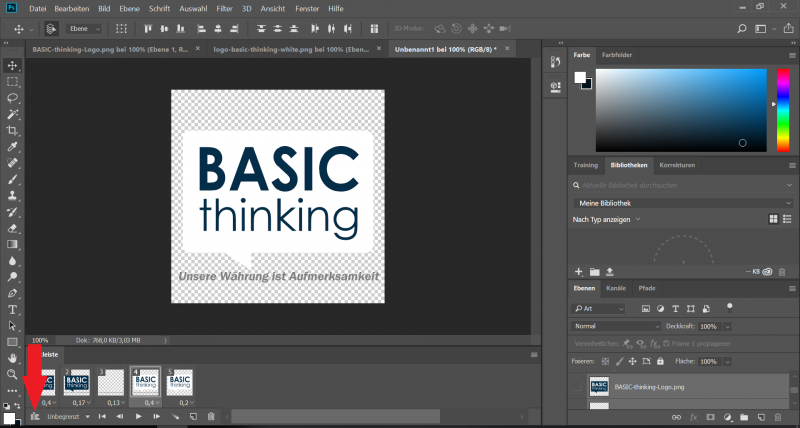Open the Fenster menu

[x=307, y=9]
